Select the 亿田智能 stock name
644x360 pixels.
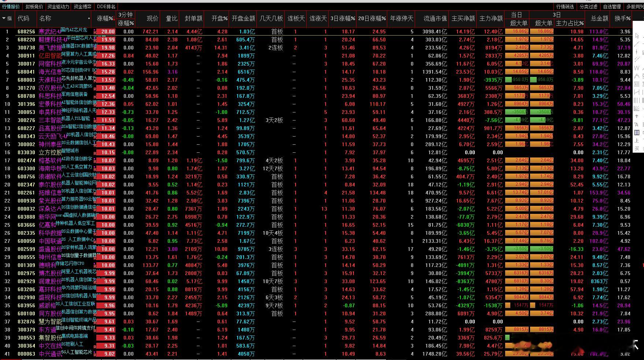tap(50, 56)
